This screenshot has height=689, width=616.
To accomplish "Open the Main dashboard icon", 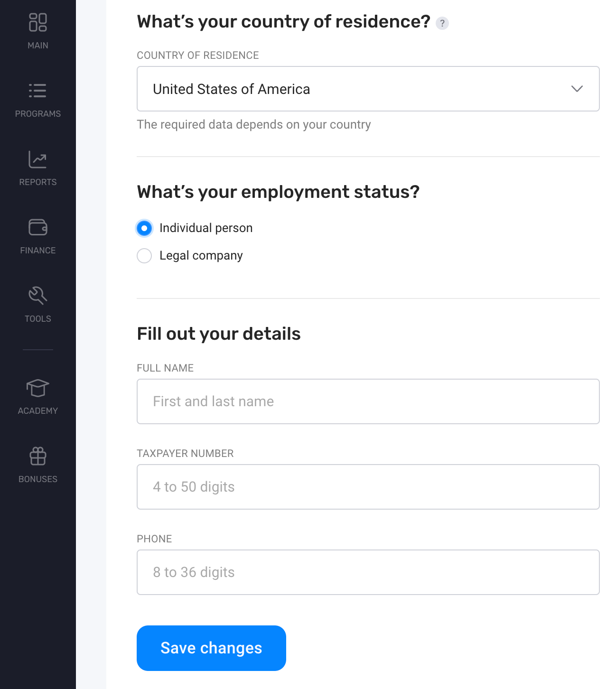I will pyautogui.click(x=38, y=22).
